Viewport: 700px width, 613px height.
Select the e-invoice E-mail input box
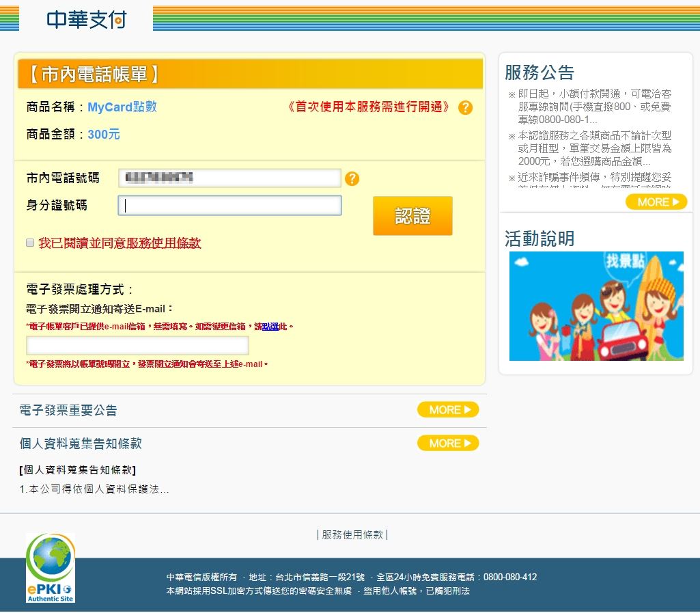(x=137, y=345)
